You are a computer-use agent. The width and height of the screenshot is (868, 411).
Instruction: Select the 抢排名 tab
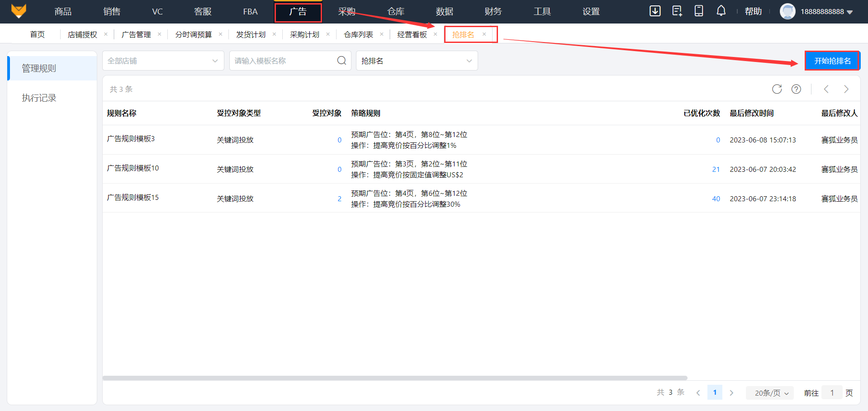[x=463, y=34]
